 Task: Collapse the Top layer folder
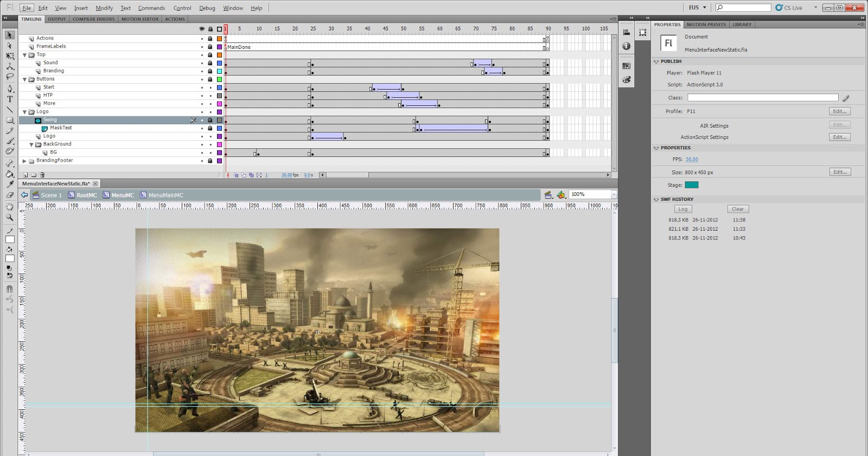24,55
